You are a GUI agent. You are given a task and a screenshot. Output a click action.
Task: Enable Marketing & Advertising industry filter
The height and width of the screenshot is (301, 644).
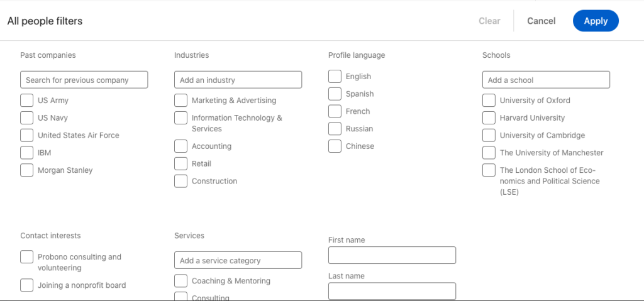pyautogui.click(x=180, y=101)
